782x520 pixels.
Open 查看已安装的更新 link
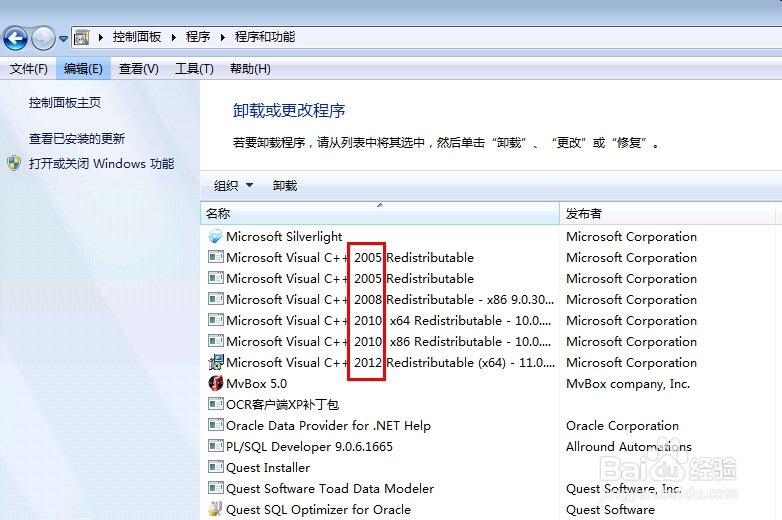point(77,139)
